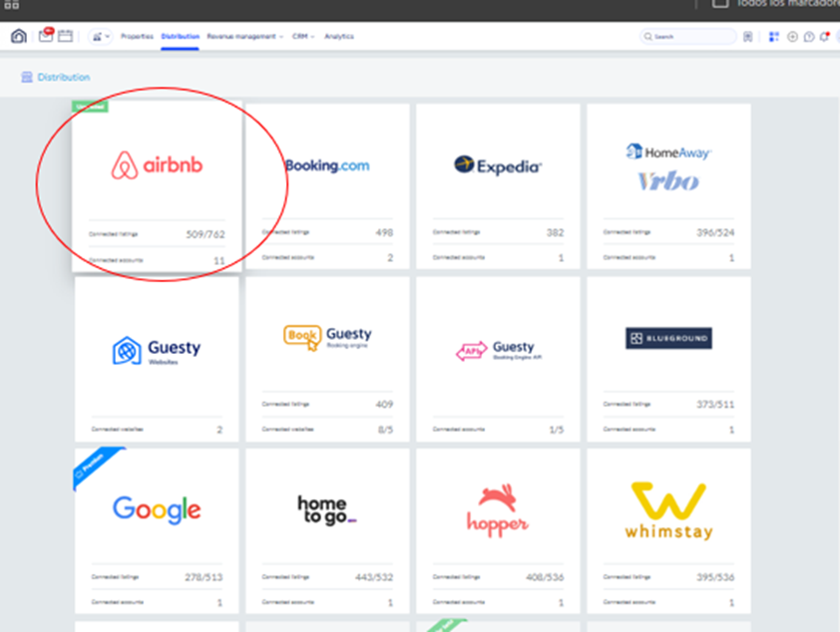Expand the Revenue management menu
Screen dimensions: 840x632
pyautogui.click(x=244, y=37)
